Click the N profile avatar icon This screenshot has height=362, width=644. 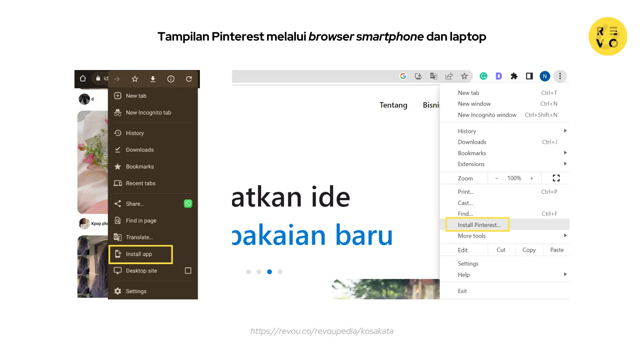545,76
